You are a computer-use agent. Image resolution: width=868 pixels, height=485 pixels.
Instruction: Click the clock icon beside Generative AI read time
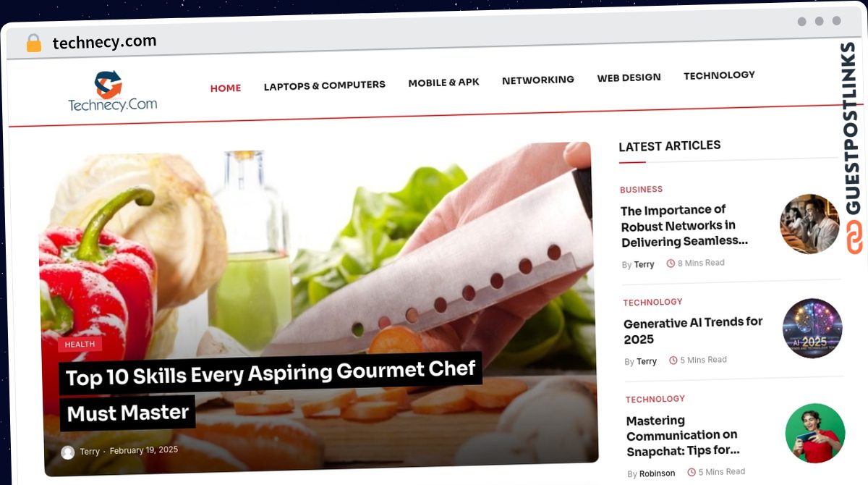(x=673, y=360)
